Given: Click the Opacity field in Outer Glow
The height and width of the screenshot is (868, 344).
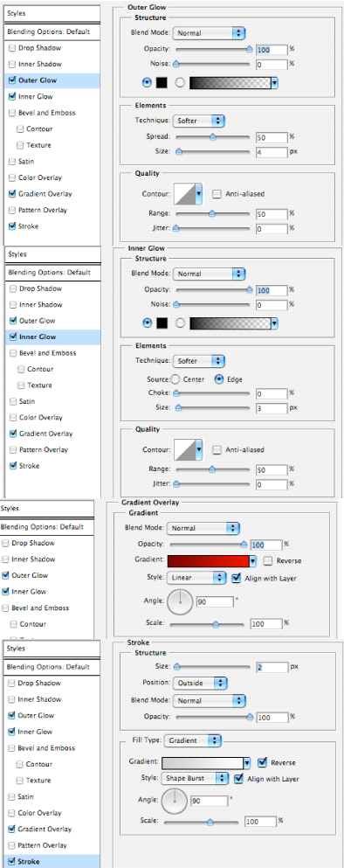Looking at the screenshot, I should [272, 50].
